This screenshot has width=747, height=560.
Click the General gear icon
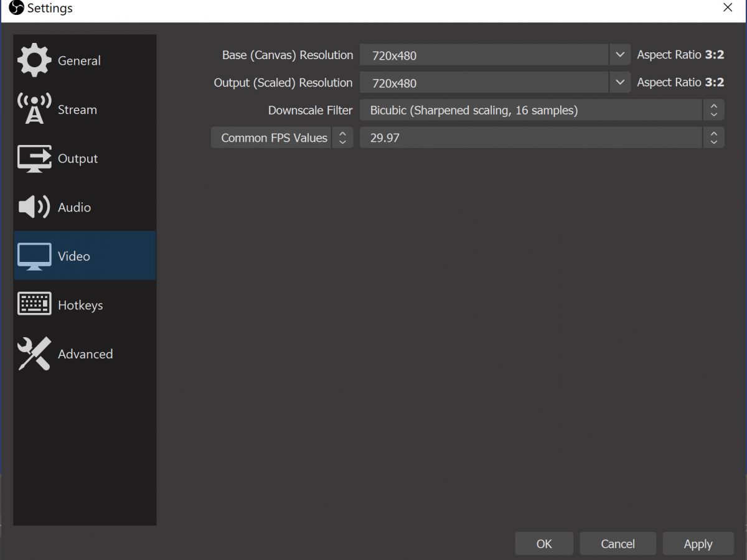pos(34,60)
